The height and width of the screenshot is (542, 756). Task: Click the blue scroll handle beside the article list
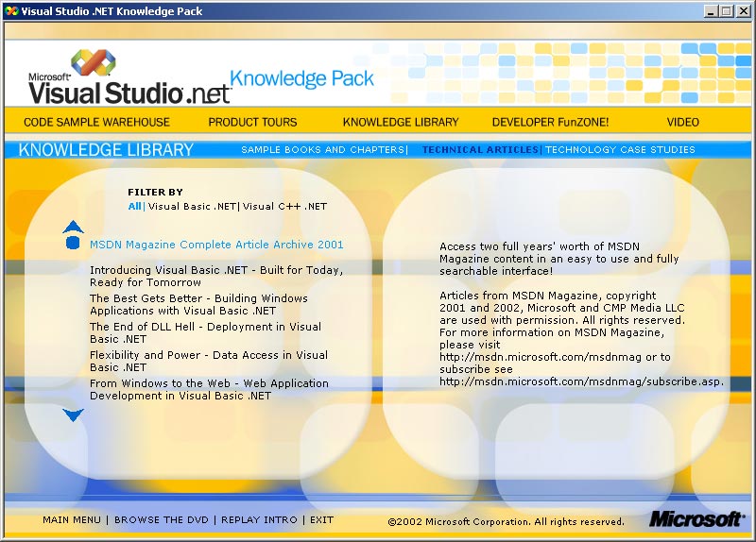click(x=73, y=244)
